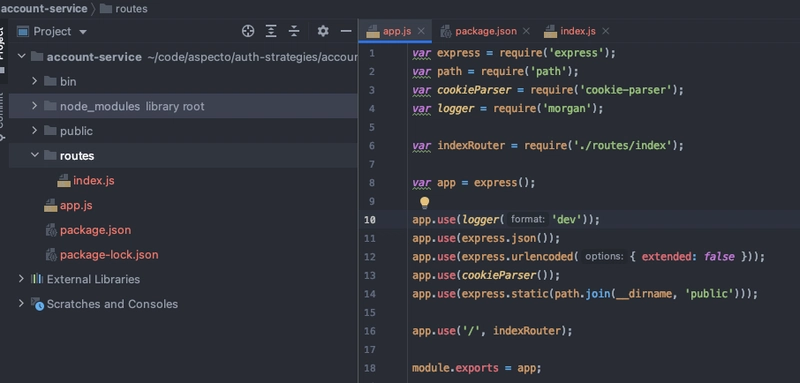Open Project panel settings gear
This screenshot has height=383, width=800.
pos(323,31)
